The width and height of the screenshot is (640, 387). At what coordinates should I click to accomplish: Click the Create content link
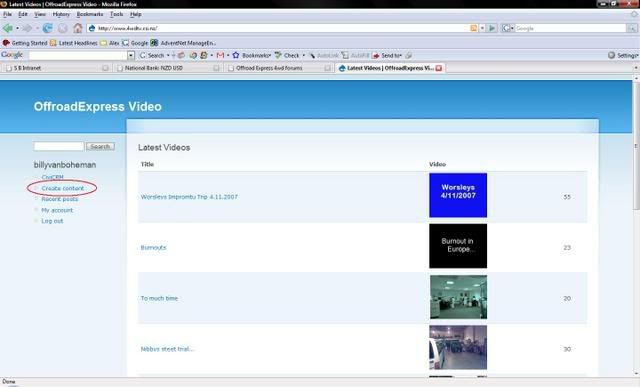[62, 188]
